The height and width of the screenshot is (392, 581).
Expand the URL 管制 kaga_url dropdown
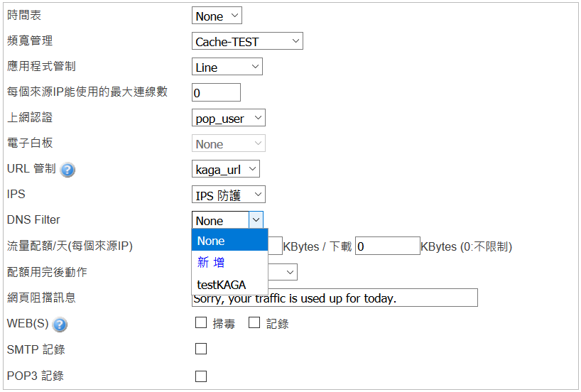226,169
